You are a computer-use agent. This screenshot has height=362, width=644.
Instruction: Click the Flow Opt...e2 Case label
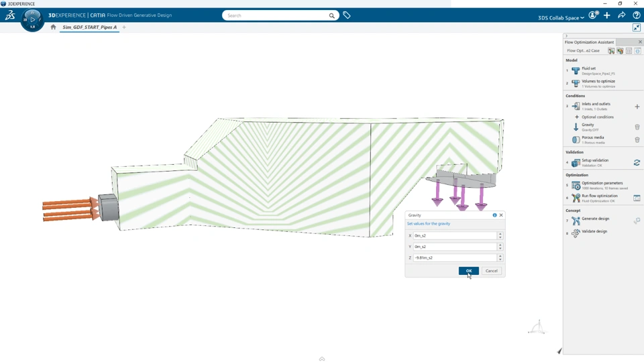[583, 50]
